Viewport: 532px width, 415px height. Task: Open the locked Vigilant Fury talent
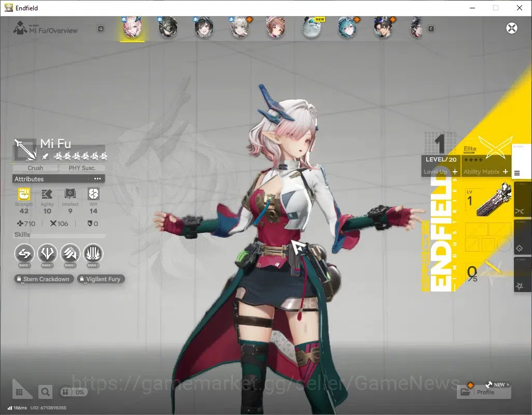(x=101, y=279)
